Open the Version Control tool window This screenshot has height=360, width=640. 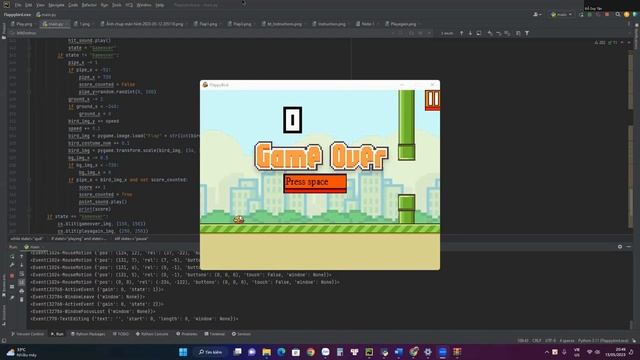tap(28, 334)
